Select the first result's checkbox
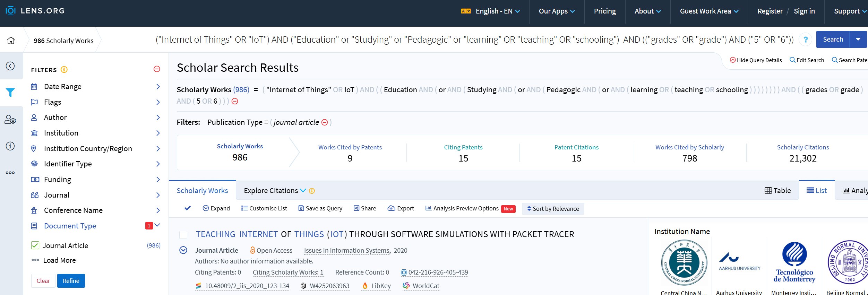Viewport: 868px width, 295px height. 183,235
